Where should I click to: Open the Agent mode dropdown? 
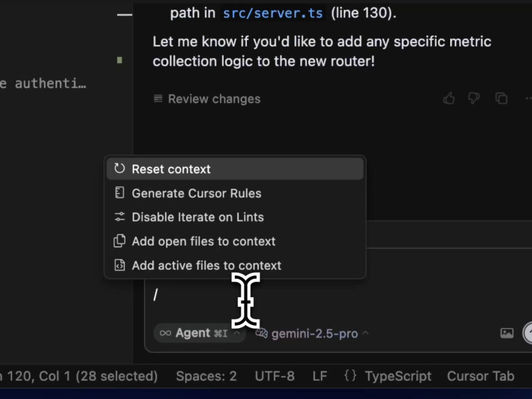198,333
